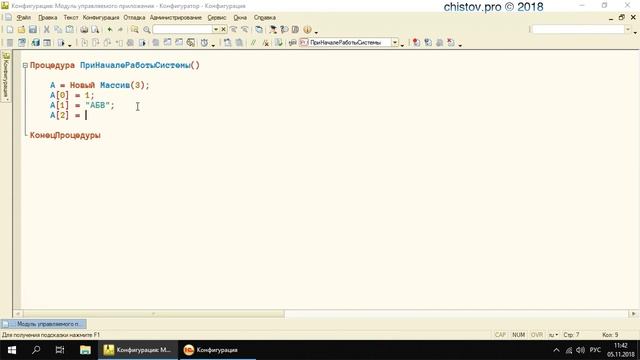Click Новый Массив(3) text in code
The height and width of the screenshot is (360, 640).
(x=107, y=85)
